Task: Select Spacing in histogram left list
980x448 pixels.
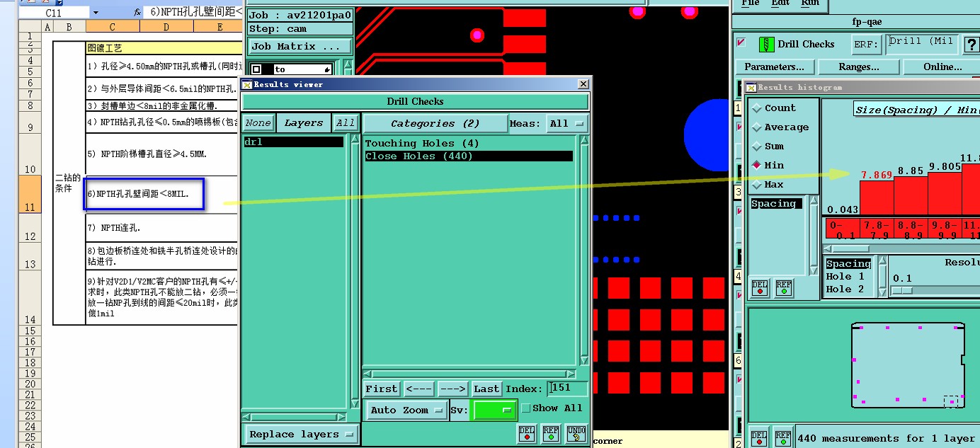Action: [776, 204]
